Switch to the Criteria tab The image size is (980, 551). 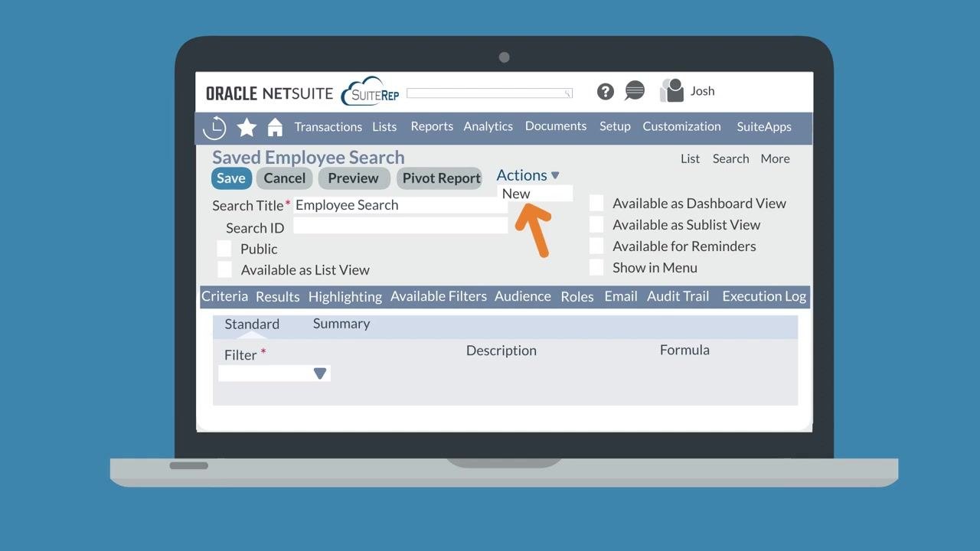[224, 296]
